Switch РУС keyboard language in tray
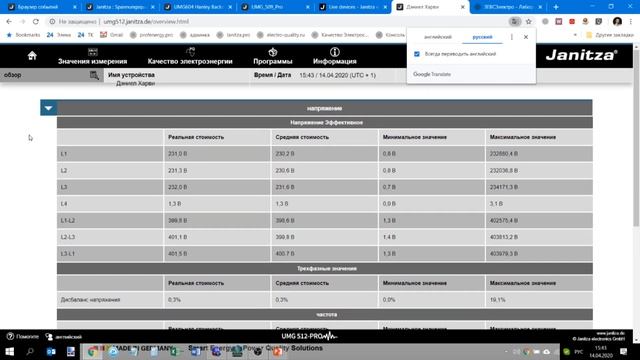The width and height of the screenshot is (640, 360). [579, 351]
